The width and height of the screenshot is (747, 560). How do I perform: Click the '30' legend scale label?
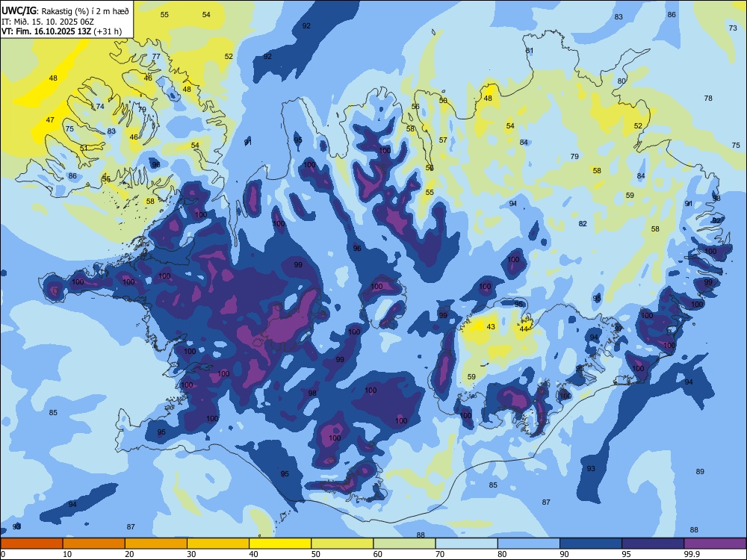click(x=191, y=554)
